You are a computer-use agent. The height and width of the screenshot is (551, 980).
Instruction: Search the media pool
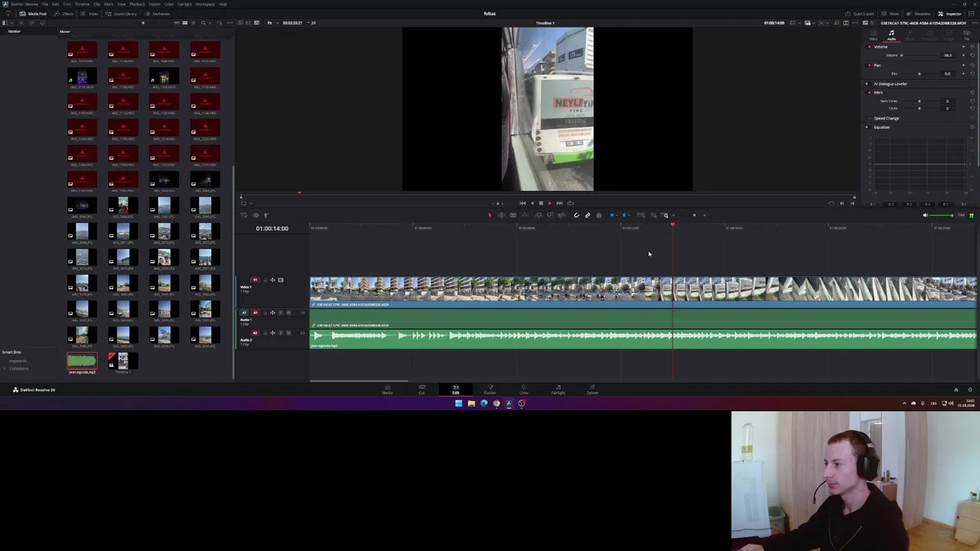point(204,22)
